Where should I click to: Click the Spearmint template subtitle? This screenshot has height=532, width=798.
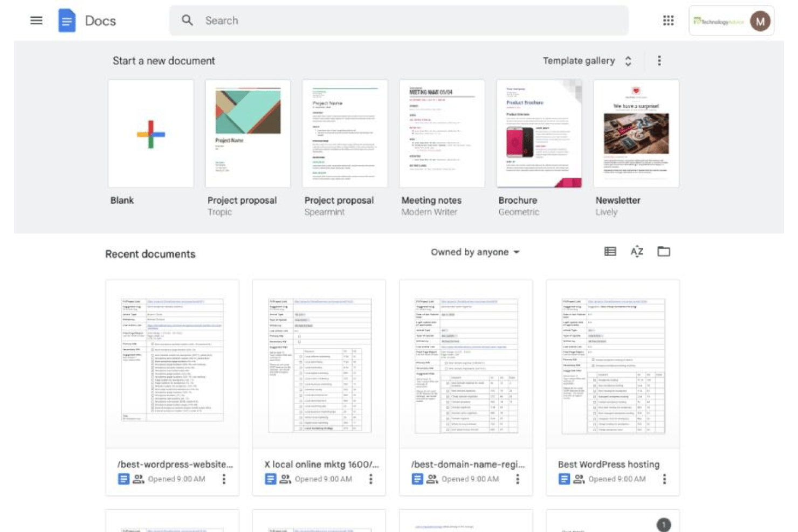[324, 212]
